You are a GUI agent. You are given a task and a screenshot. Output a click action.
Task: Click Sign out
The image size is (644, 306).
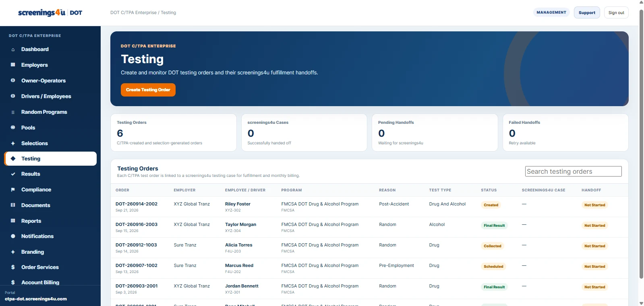click(616, 12)
